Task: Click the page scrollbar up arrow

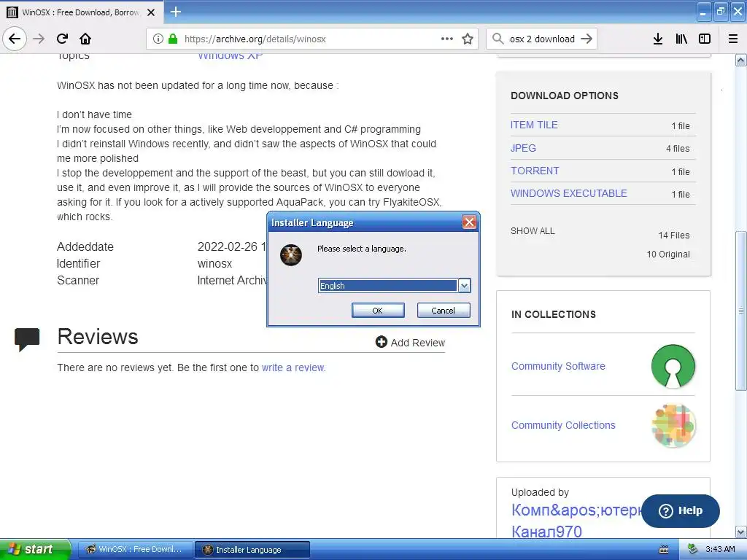Action: click(x=741, y=60)
